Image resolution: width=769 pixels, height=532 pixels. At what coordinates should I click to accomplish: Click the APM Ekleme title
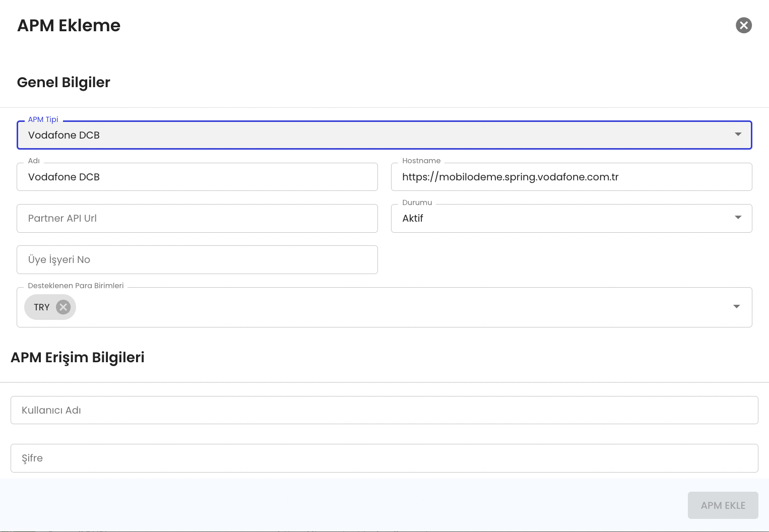[x=69, y=25]
